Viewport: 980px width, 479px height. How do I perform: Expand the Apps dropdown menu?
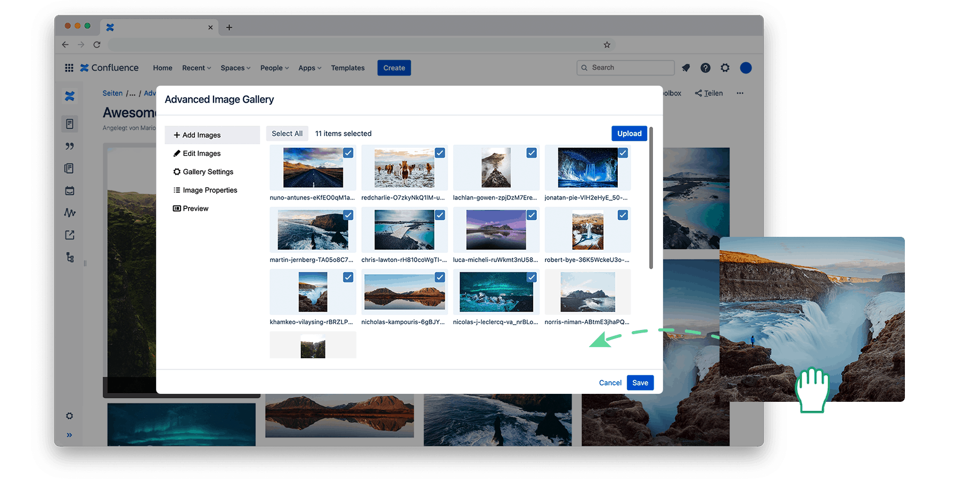coord(310,68)
